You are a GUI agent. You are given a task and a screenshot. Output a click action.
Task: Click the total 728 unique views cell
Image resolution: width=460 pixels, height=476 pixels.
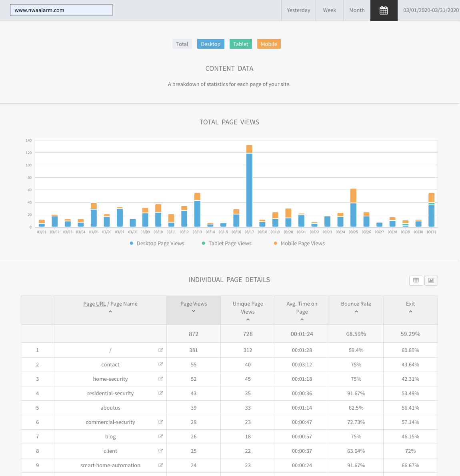[248, 334]
